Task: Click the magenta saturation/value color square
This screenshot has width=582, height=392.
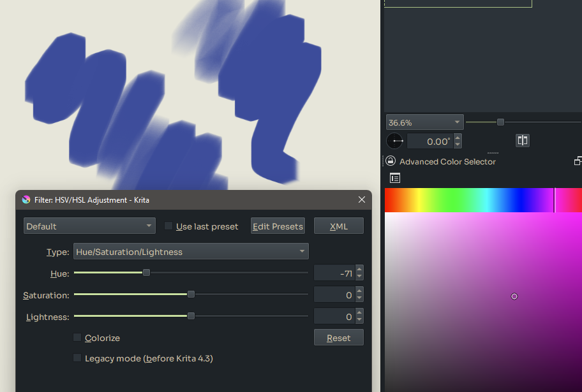Action: pos(483,302)
